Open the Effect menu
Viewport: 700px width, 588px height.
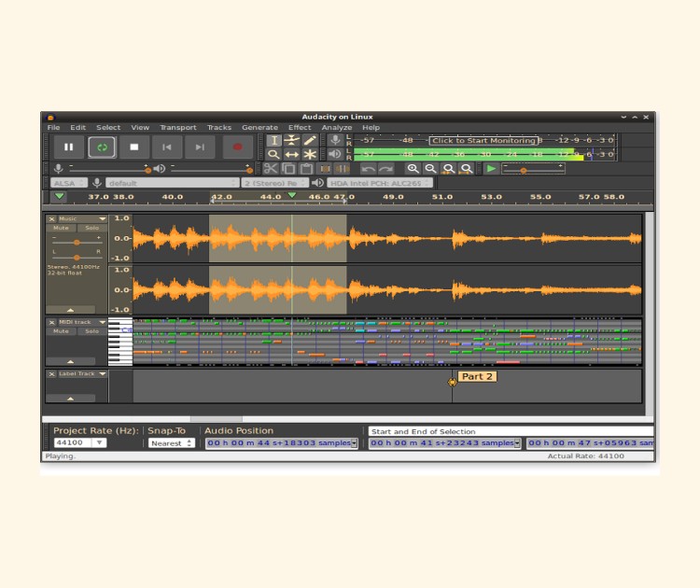pyautogui.click(x=300, y=127)
